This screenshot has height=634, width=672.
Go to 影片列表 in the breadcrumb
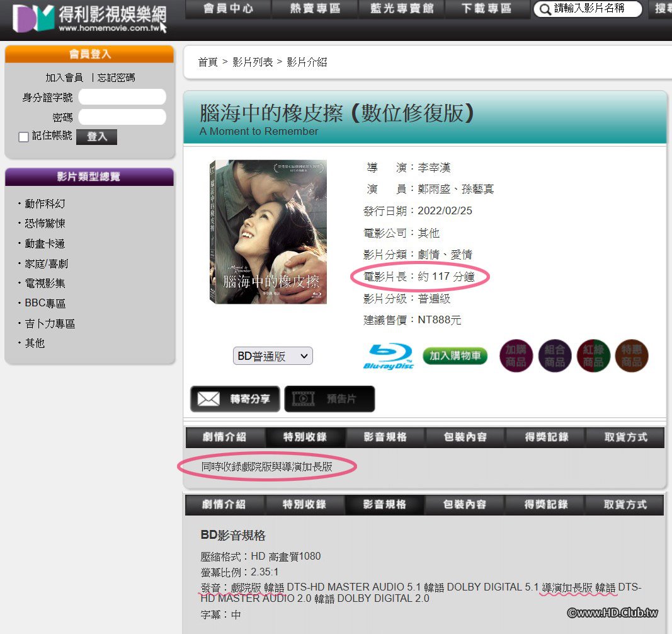click(253, 62)
